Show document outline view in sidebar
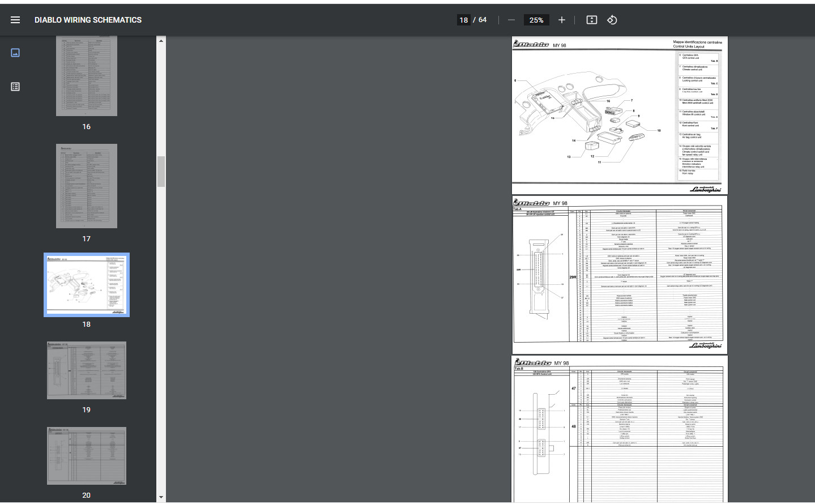815x504 pixels. tap(15, 87)
